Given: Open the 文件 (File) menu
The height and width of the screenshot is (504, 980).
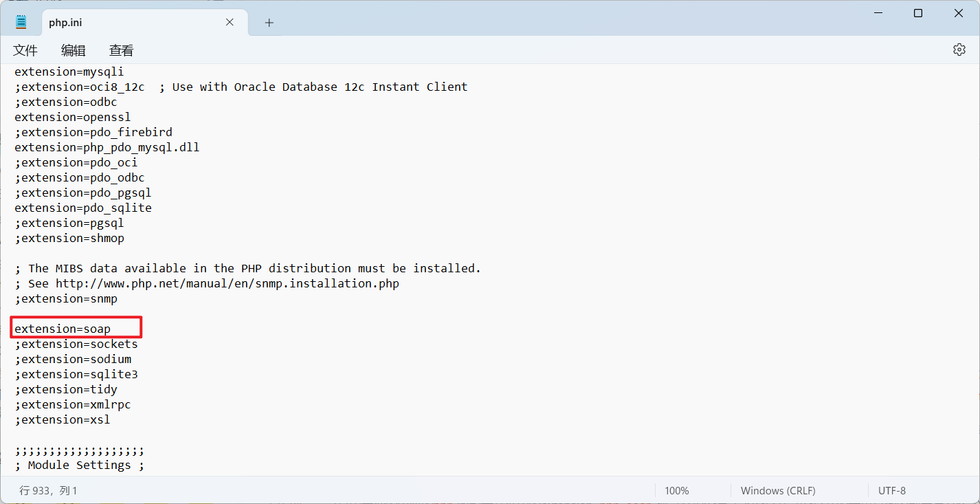Looking at the screenshot, I should click(25, 50).
